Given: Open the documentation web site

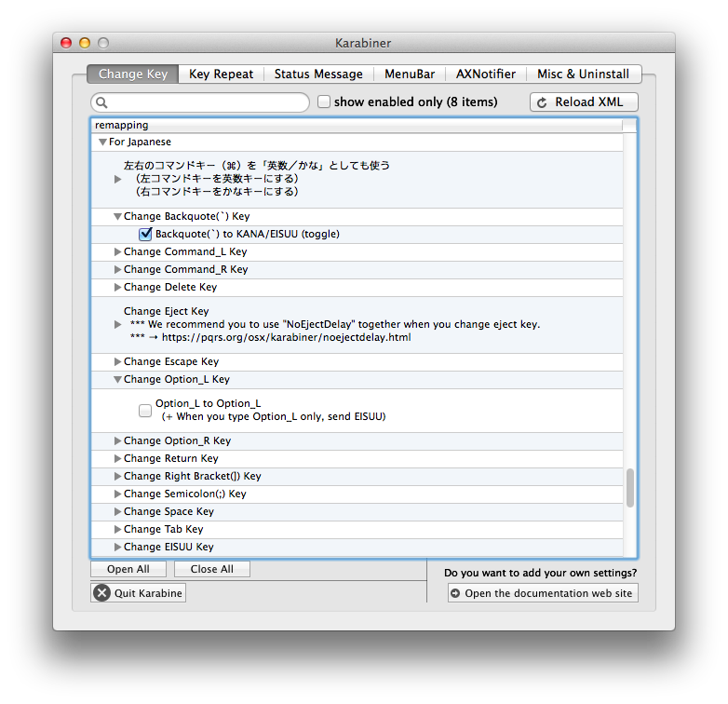Looking at the screenshot, I should (543, 593).
